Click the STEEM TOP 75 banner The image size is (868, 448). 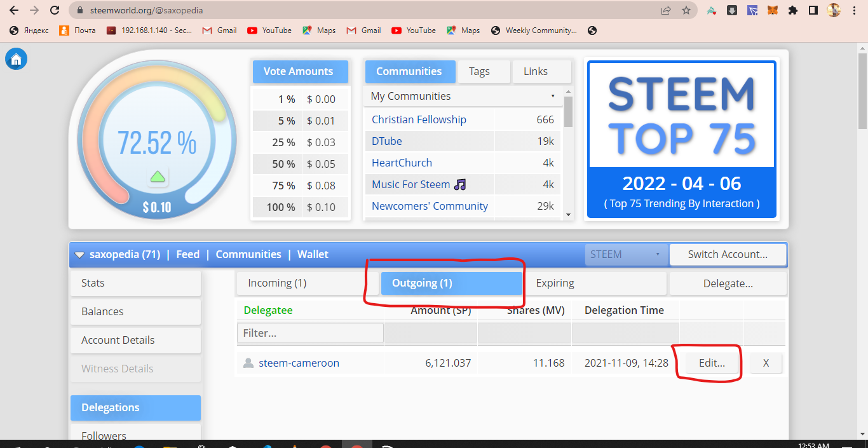pyautogui.click(x=681, y=139)
